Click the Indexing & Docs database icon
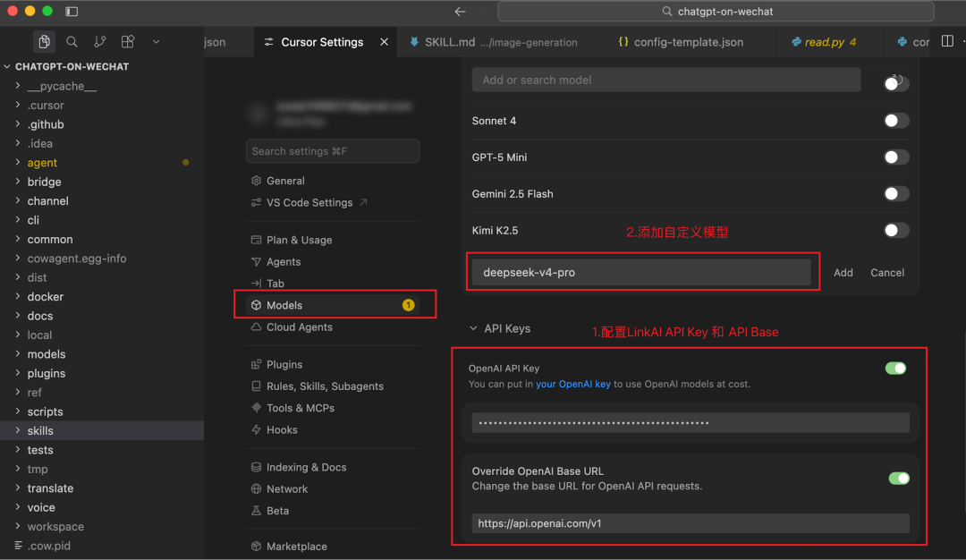This screenshot has height=560, width=966. point(257,467)
